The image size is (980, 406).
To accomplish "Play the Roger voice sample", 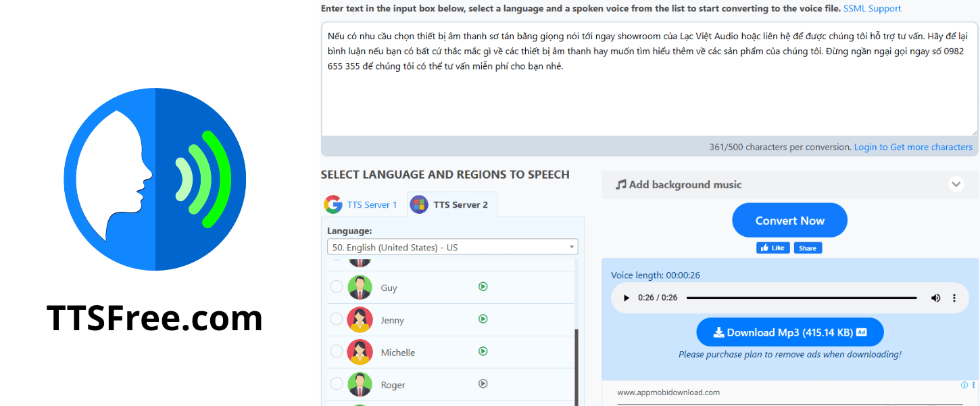I will point(483,384).
